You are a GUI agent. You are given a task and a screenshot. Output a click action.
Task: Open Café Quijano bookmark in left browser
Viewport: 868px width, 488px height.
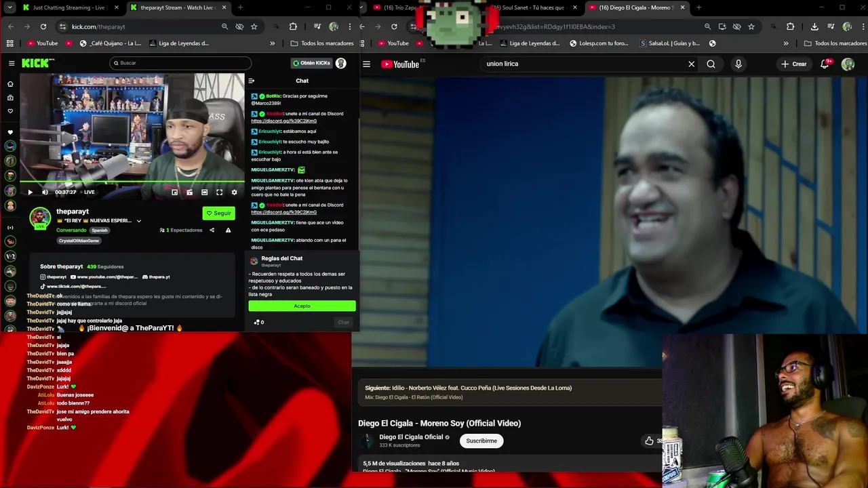[111, 43]
